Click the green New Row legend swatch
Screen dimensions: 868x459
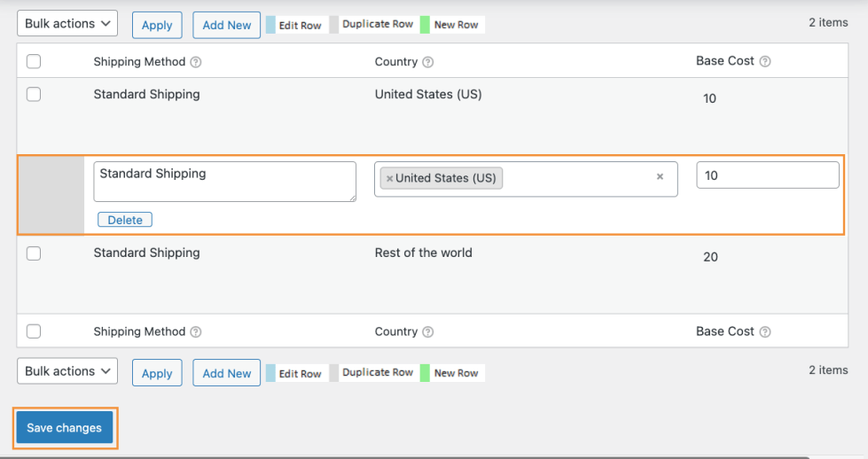coord(425,25)
